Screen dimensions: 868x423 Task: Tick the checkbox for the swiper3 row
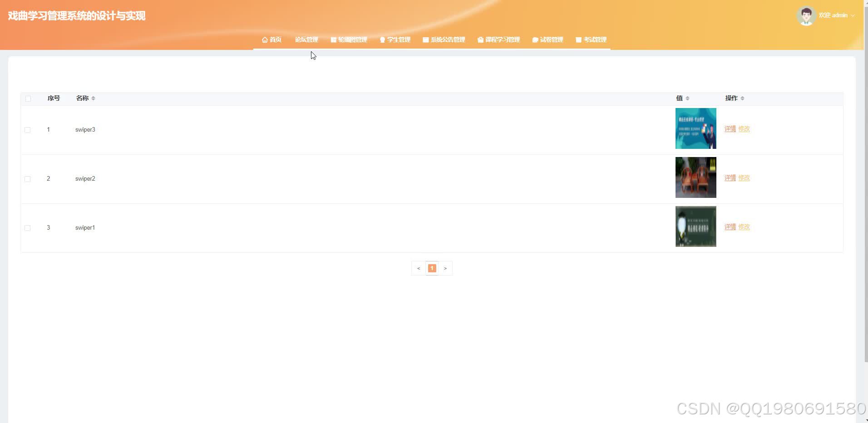[x=28, y=130]
